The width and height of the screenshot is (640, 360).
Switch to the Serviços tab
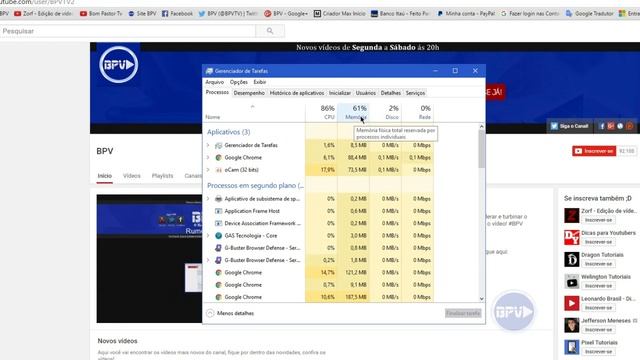click(415, 93)
